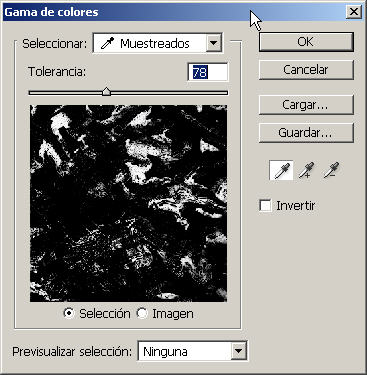Enable the Invertir checkbox

click(x=265, y=205)
